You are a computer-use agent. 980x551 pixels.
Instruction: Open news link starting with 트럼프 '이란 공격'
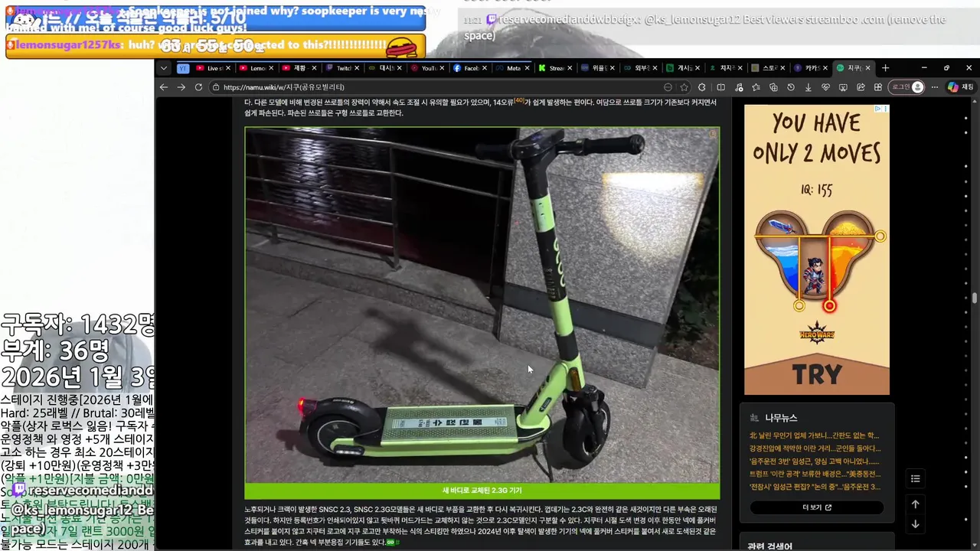tap(815, 474)
